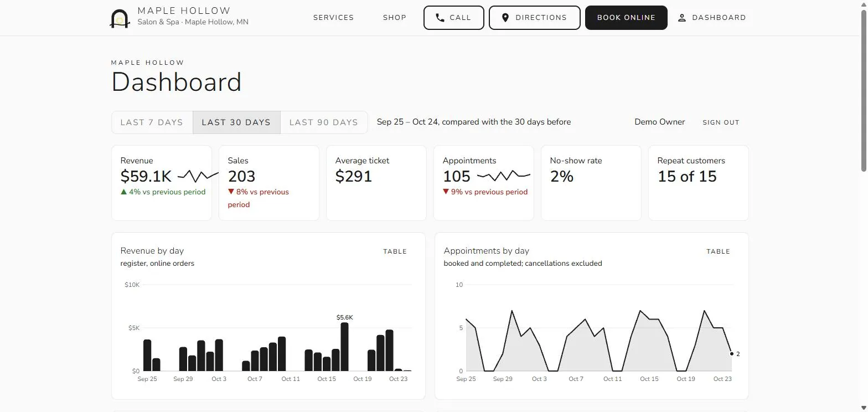Click the map pin icon in Directions
Viewport: 868px width, 412px height.
505,18
